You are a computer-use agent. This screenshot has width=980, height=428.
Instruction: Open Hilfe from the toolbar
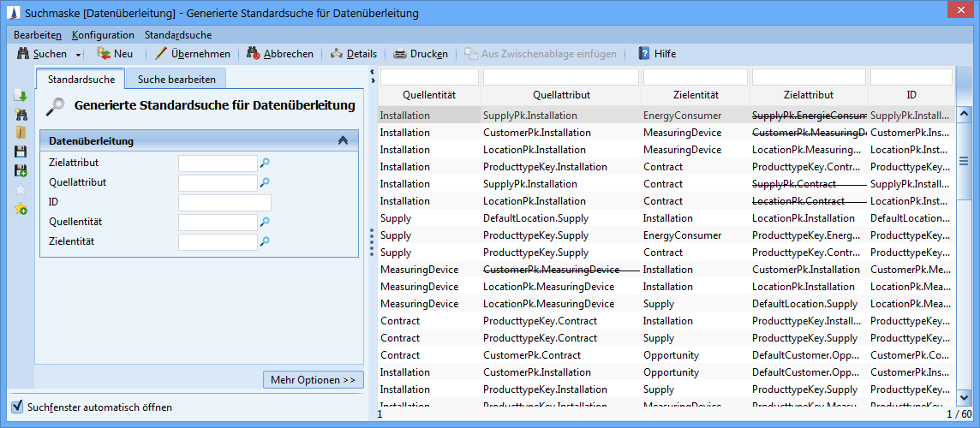coord(657,54)
